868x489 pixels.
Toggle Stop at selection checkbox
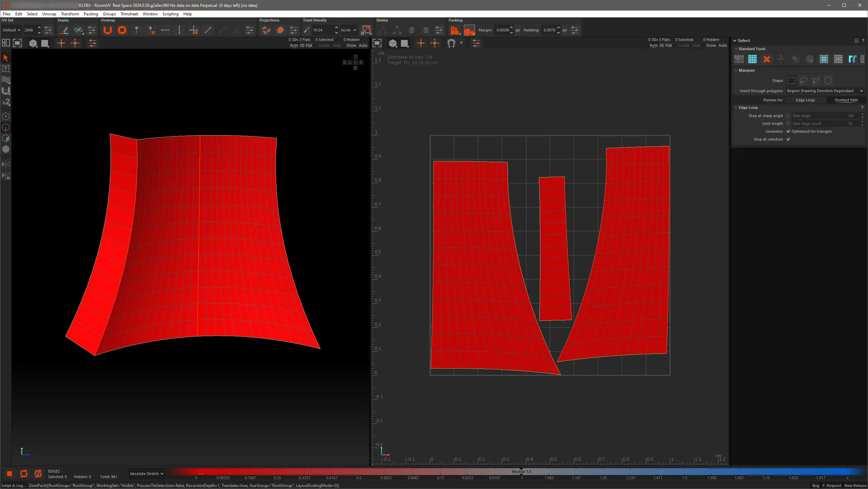tap(788, 139)
